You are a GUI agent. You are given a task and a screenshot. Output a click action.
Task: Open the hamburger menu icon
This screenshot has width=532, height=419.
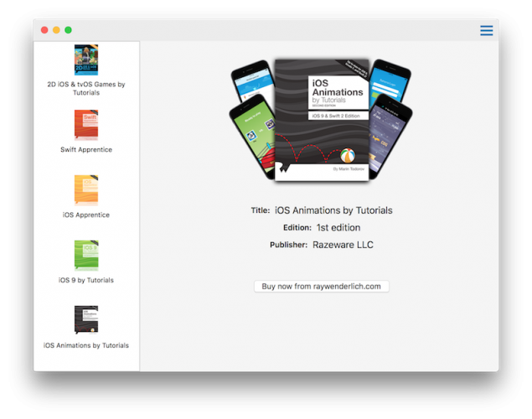(486, 30)
